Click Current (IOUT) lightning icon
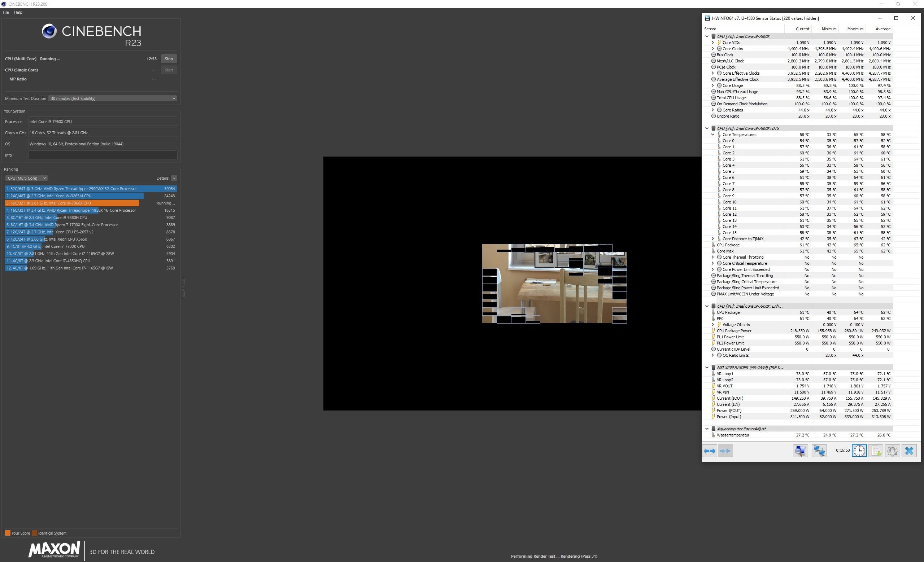Image resolution: width=924 pixels, height=562 pixels. tap(713, 398)
